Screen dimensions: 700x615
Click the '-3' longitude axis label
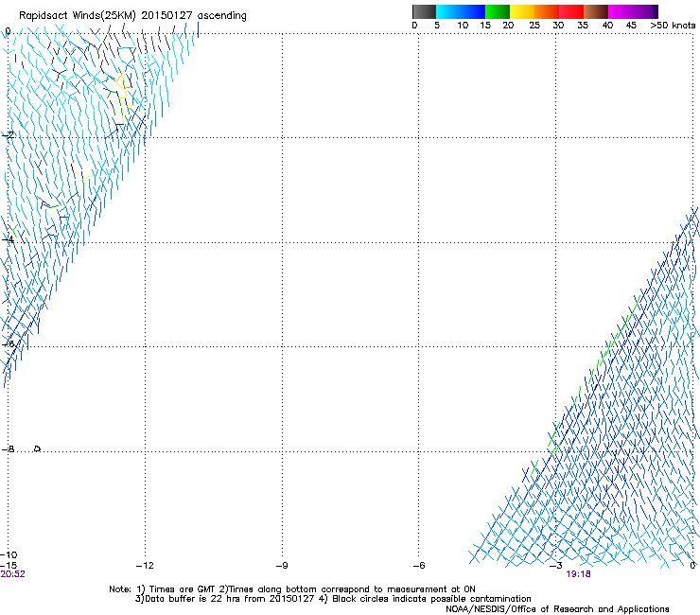tap(556, 566)
